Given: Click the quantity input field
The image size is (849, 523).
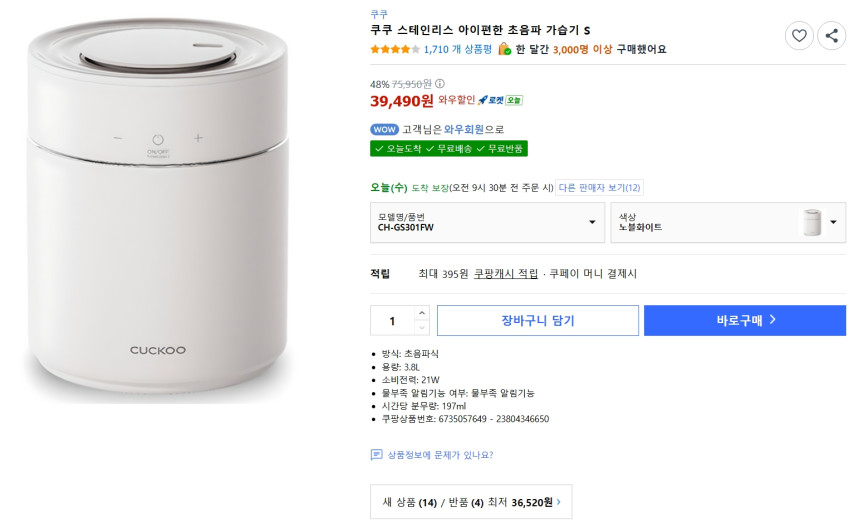Looking at the screenshot, I should (392, 320).
